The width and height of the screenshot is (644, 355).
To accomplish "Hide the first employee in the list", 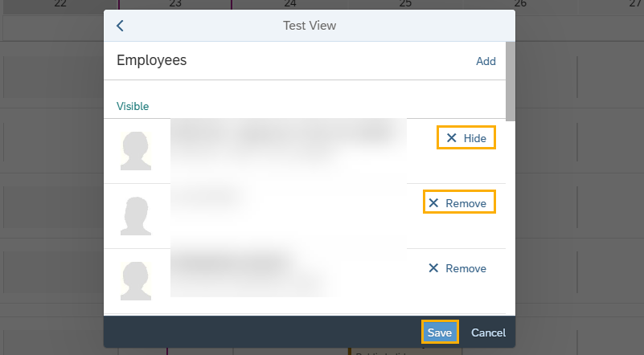I will coord(466,138).
